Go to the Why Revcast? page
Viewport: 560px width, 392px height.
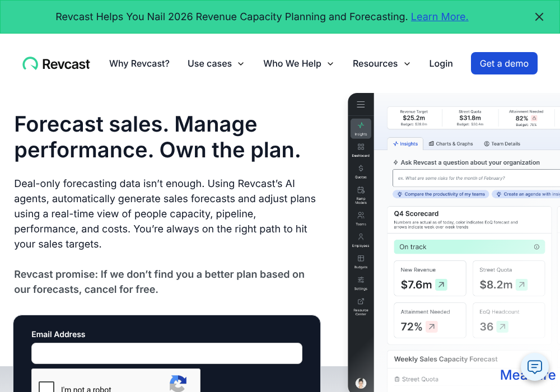coord(139,64)
